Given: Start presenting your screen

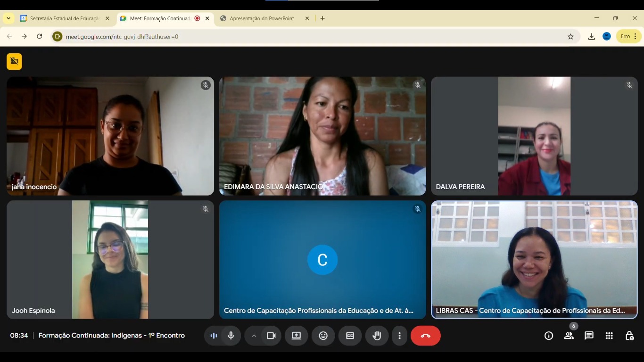Looking at the screenshot, I should 296,336.
